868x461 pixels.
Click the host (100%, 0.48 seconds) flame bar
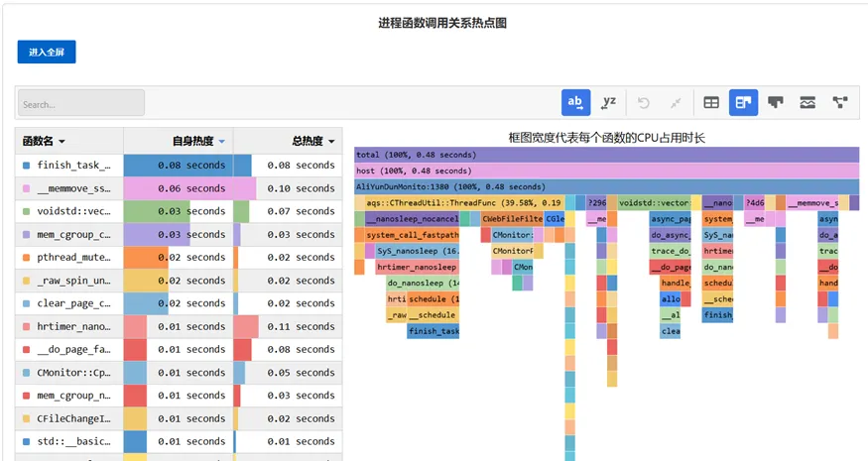[x=607, y=171]
